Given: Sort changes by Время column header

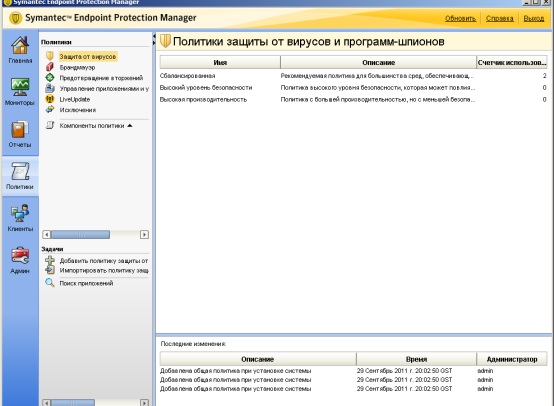Looking at the screenshot, I should tap(417, 359).
